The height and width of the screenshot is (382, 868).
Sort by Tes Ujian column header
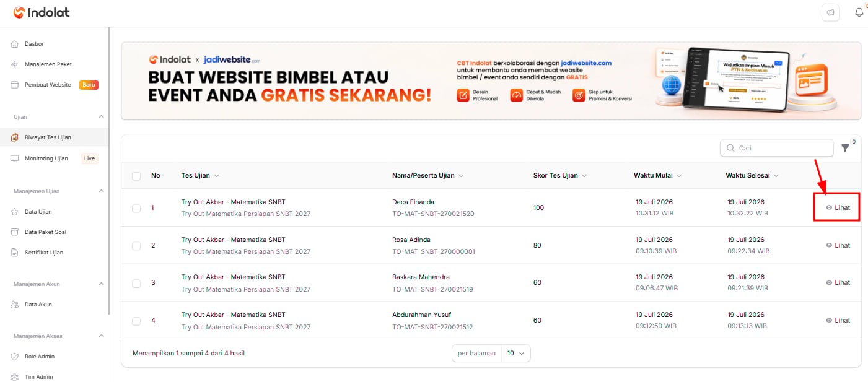coord(200,176)
